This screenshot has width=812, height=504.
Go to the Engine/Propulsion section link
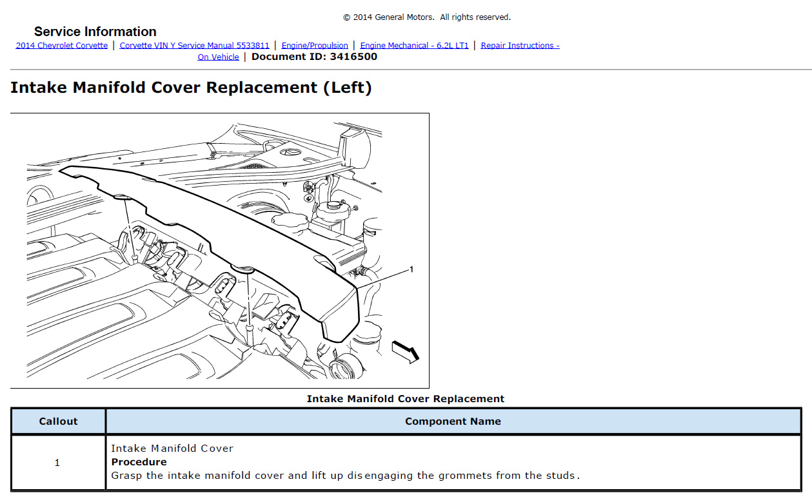pos(315,46)
